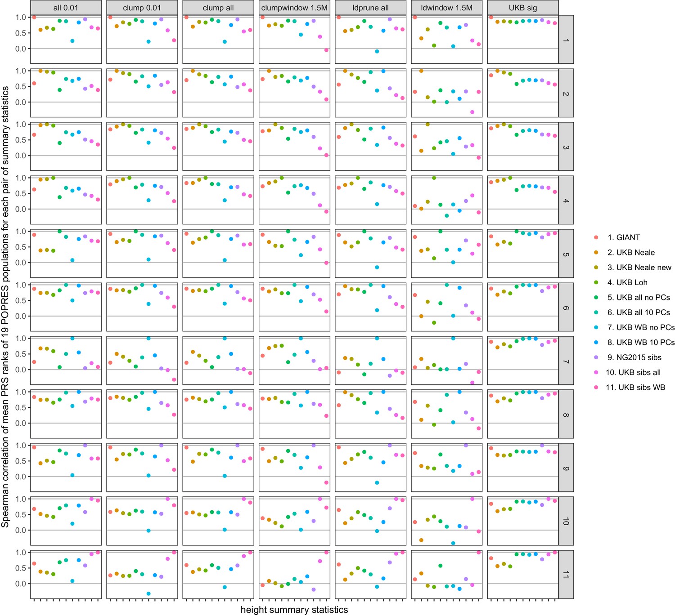The width and height of the screenshot is (675, 616).
Task: Select the row strip labeled 8
Action: (x=566, y=414)
